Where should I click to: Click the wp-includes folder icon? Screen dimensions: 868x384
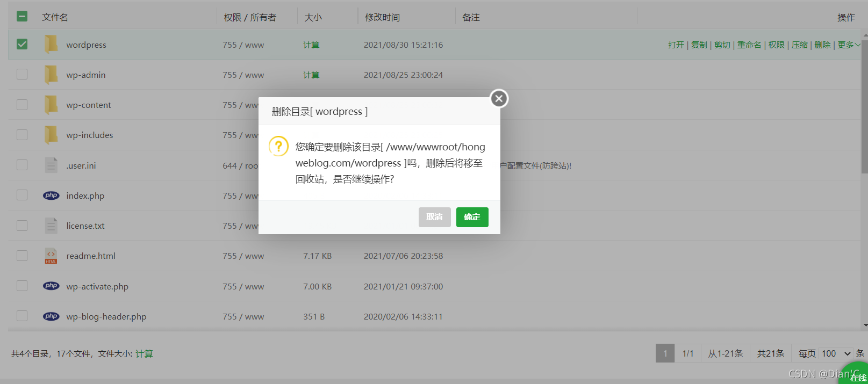point(51,135)
